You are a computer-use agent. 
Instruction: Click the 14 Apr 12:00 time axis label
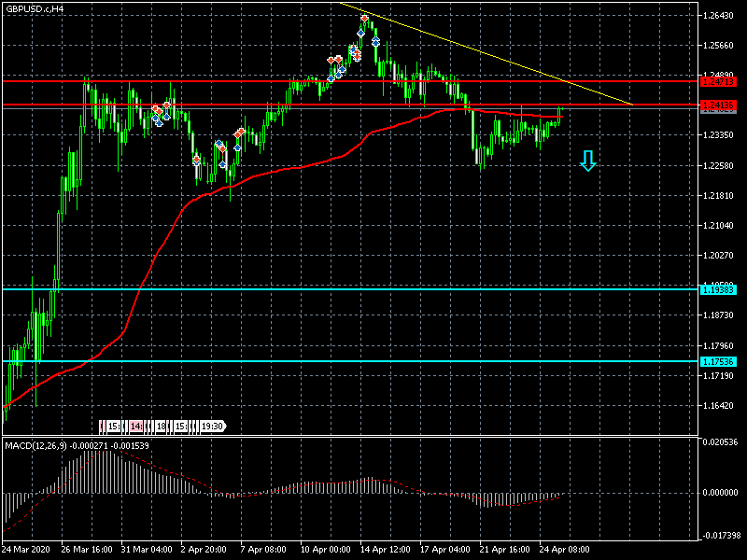tap(386, 549)
